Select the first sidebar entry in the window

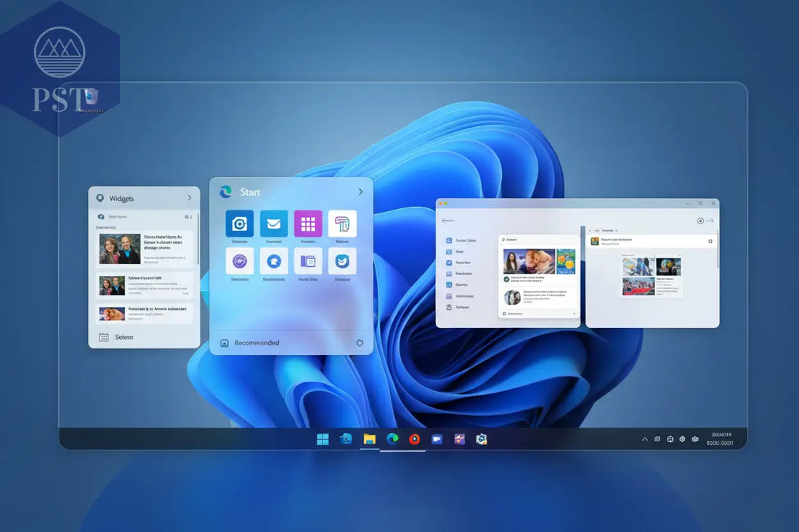[461, 240]
